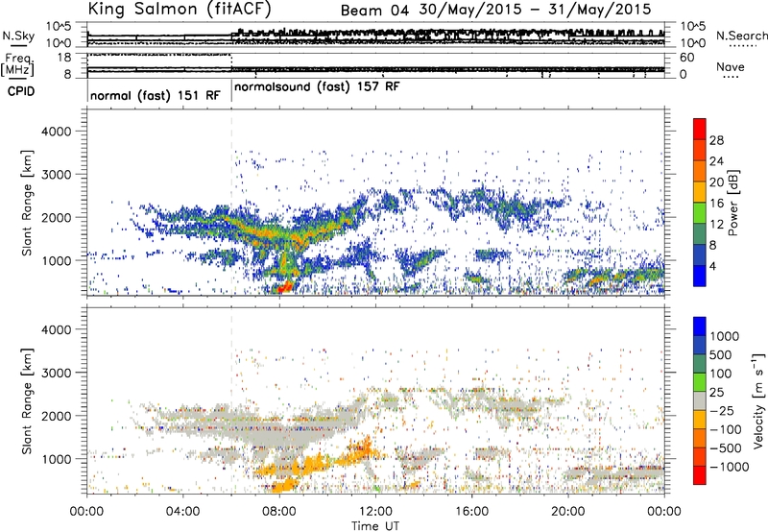This screenshot has height=532, width=768.
Task: Click the top blue segment of the Velocity color bar
Action: coord(700,326)
